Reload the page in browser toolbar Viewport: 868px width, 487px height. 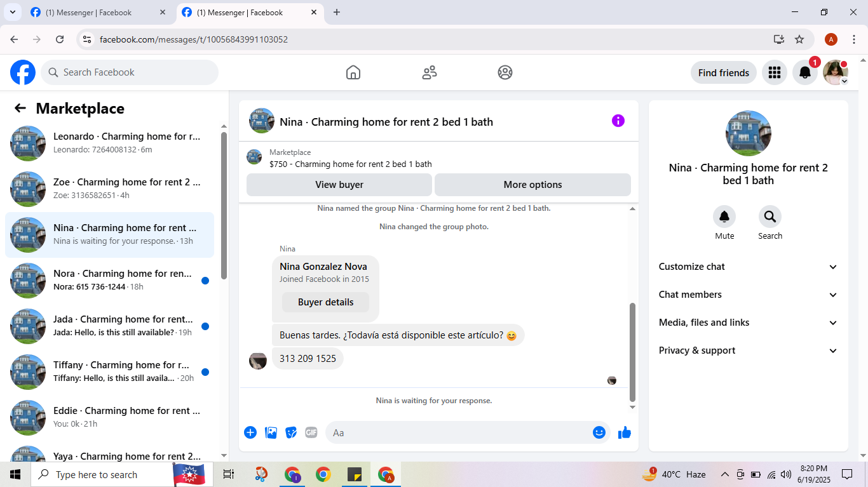click(x=60, y=39)
